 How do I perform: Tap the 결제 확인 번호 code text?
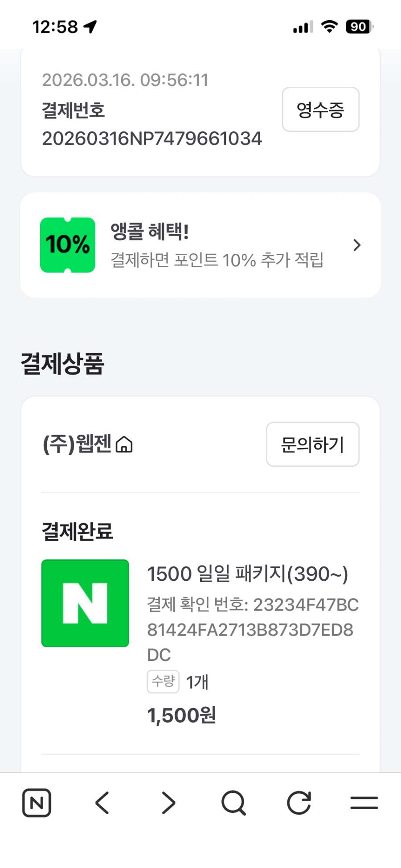click(x=252, y=629)
